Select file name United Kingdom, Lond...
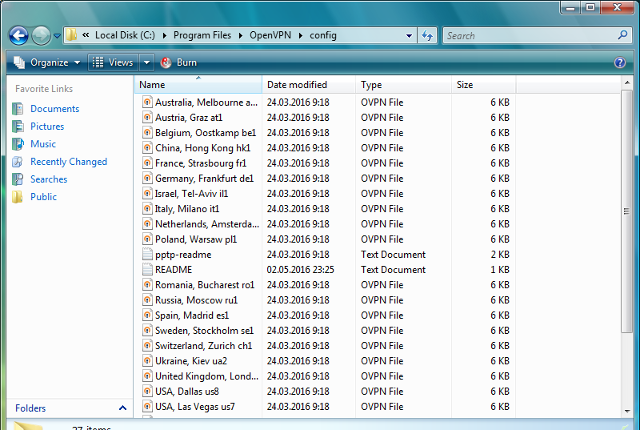Image resolution: width=640 pixels, height=430 pixels. (207, 376)
